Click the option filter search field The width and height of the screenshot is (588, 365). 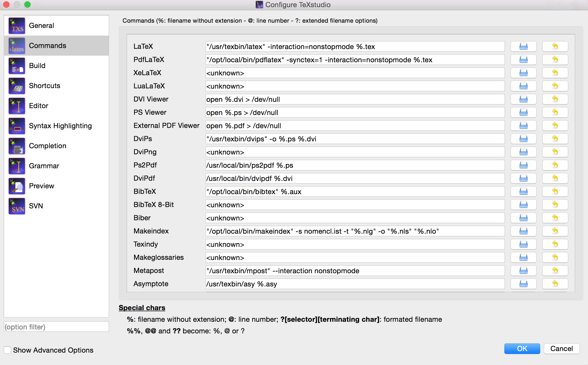coord(56,327)
